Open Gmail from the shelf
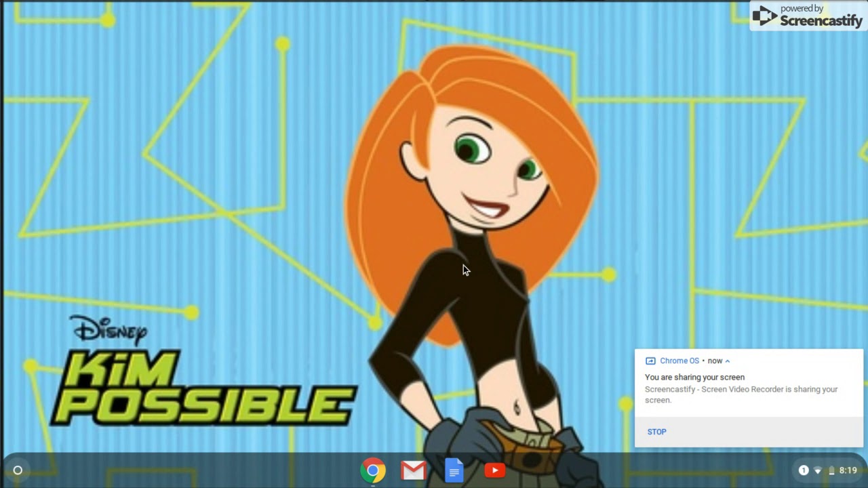Screen dimensions: 868x488 [413, 470]
